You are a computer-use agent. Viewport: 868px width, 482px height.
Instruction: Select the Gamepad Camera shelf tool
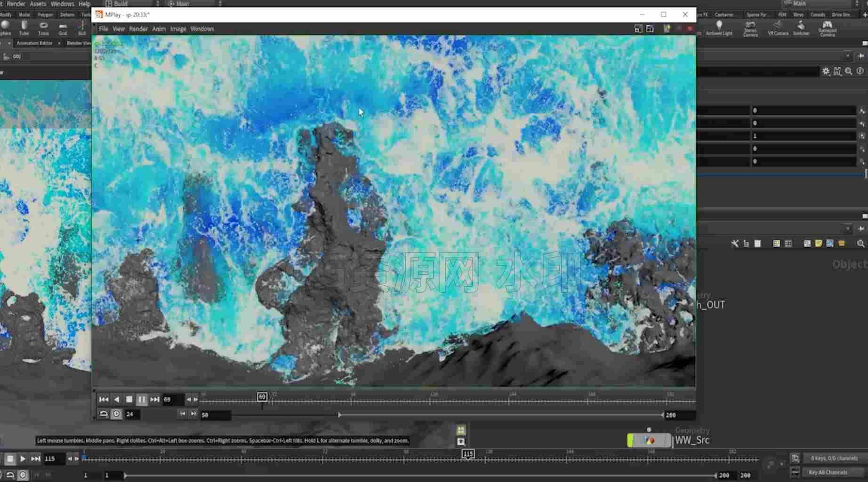pyautogui.click(x=827, y=28)
